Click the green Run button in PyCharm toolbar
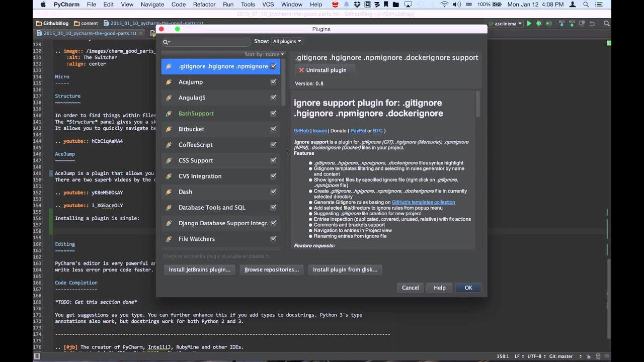The height and width of the screenshot is (362, 644). coord(529,24)
